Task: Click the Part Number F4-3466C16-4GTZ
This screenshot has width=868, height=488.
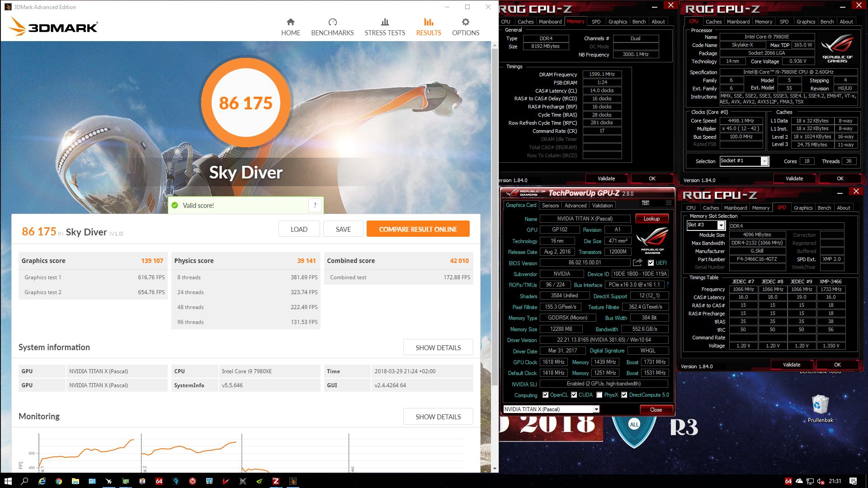Action: [x=757, y=259]
